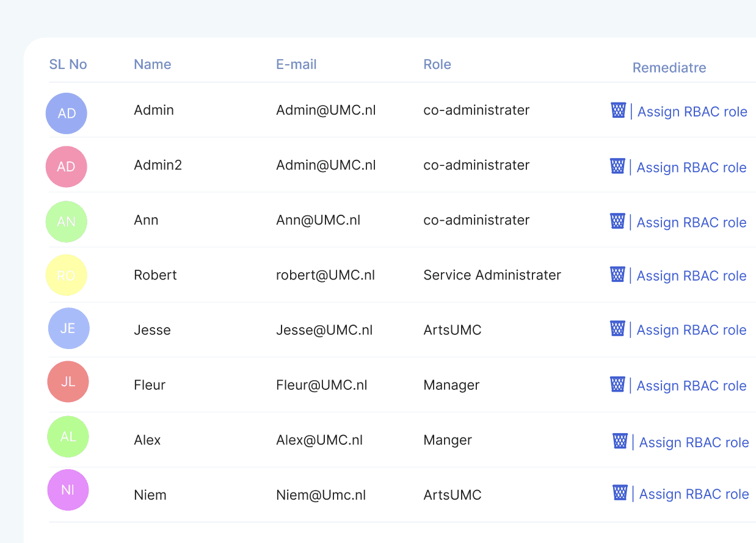Open Assign RBAC role for Robert

(692, 276)
